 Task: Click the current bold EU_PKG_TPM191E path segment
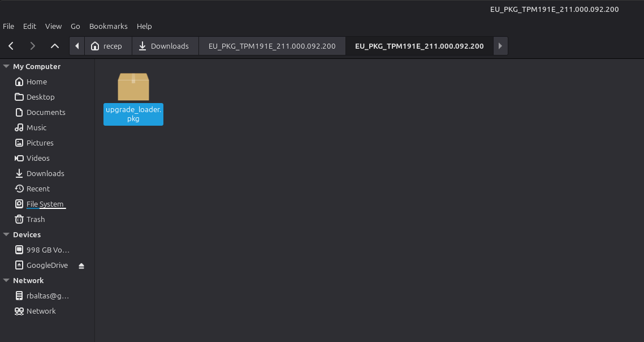420,46
